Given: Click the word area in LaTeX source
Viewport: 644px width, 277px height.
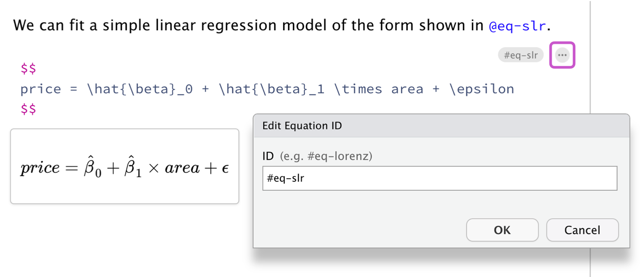Looking at the screenshot, I should [x=407, y=89].
